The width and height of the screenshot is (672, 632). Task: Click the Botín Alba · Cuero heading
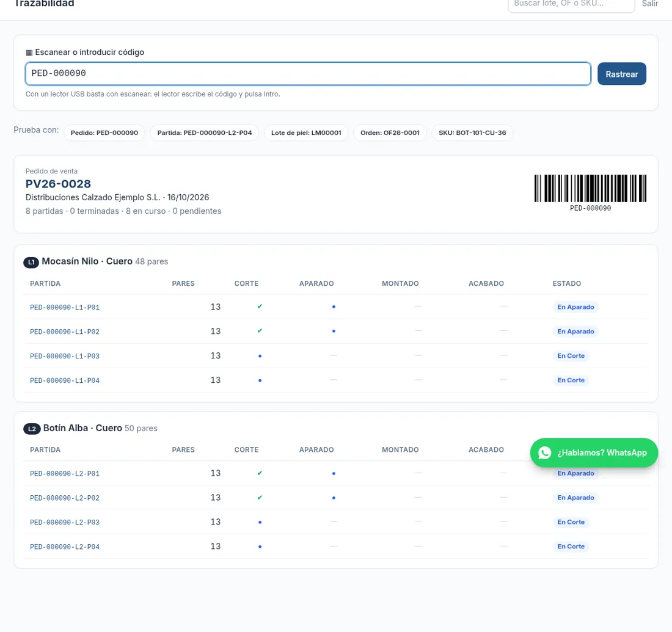(82, 428)
